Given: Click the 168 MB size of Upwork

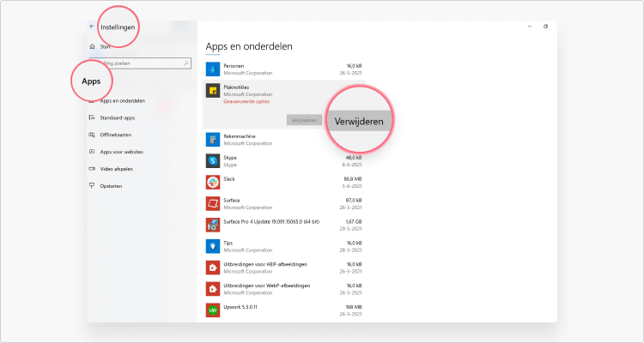Looking at the screenshot, I should [x=355, y=307].
